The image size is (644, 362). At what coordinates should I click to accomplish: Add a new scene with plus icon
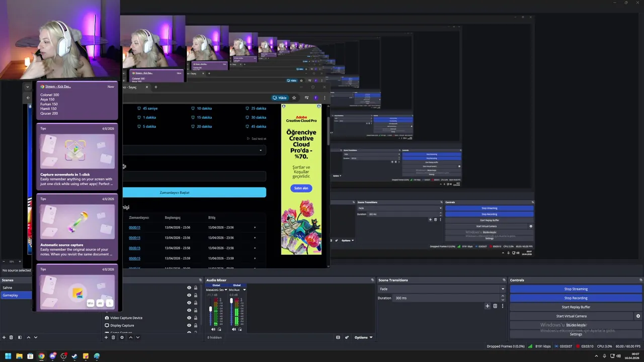point(4,337)
